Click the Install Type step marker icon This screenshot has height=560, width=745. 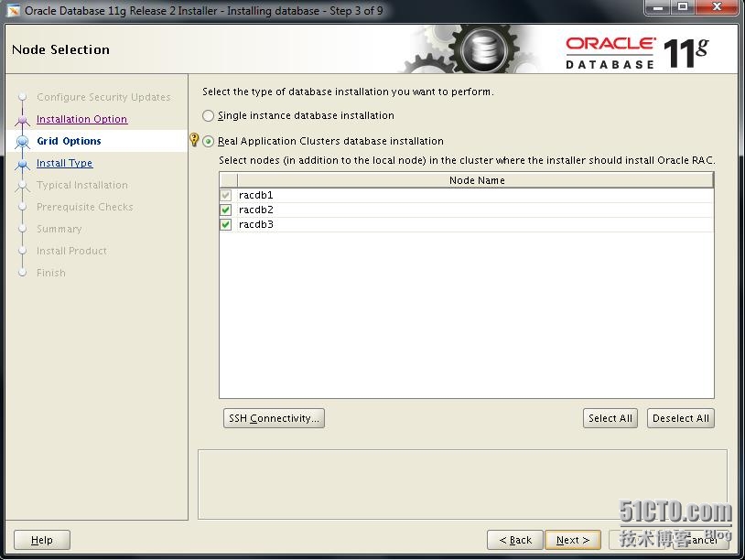[22, 165]
